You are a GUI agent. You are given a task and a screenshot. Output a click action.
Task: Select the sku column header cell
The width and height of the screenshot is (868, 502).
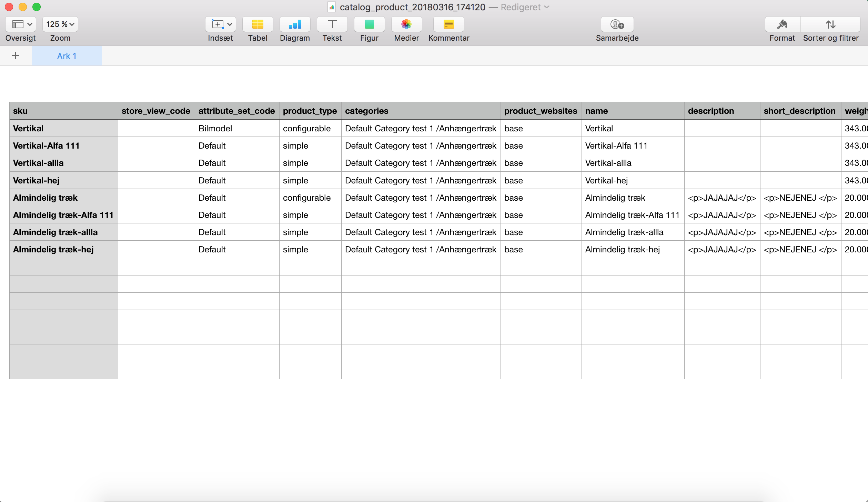[63, 111]
